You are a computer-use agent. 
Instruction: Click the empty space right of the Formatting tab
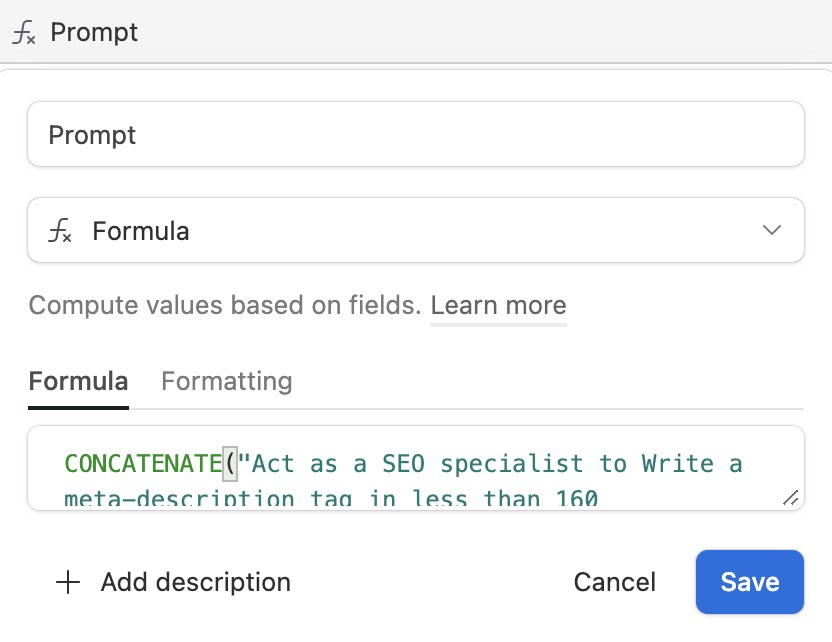(550, 381)
